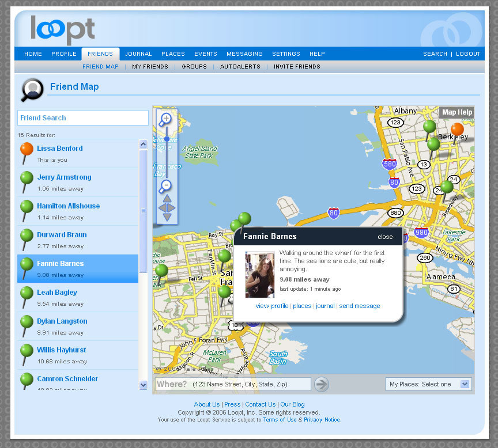Open the Profile tab
This screenshot has height=448, width=498.
(x=64, y=54)
